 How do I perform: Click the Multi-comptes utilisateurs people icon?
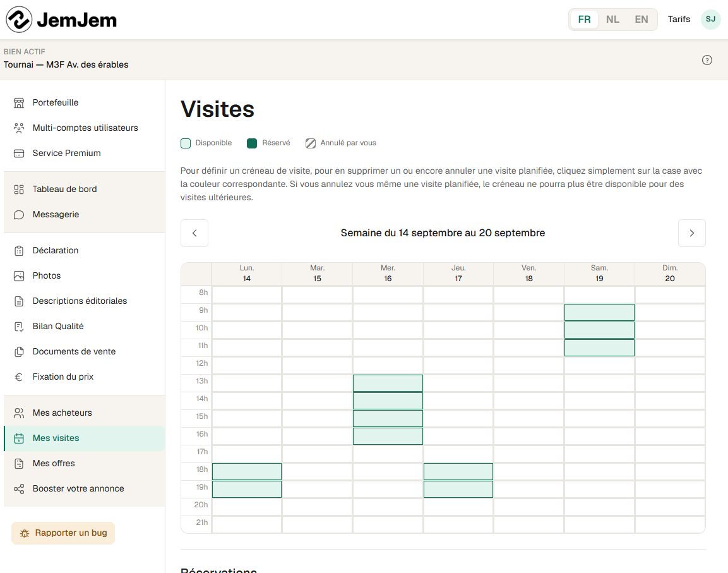point(18,128)
